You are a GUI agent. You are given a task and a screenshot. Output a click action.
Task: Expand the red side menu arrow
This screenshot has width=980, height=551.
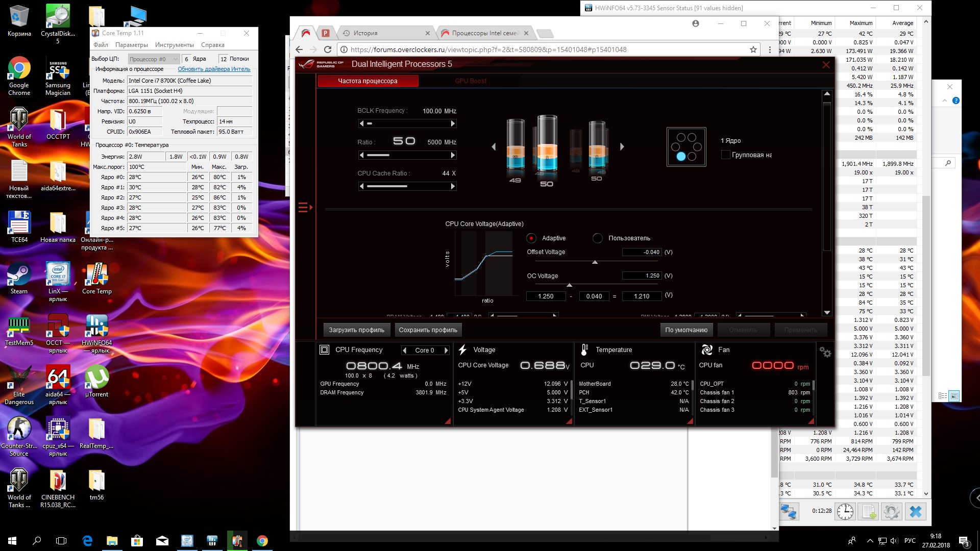point(305,207)
